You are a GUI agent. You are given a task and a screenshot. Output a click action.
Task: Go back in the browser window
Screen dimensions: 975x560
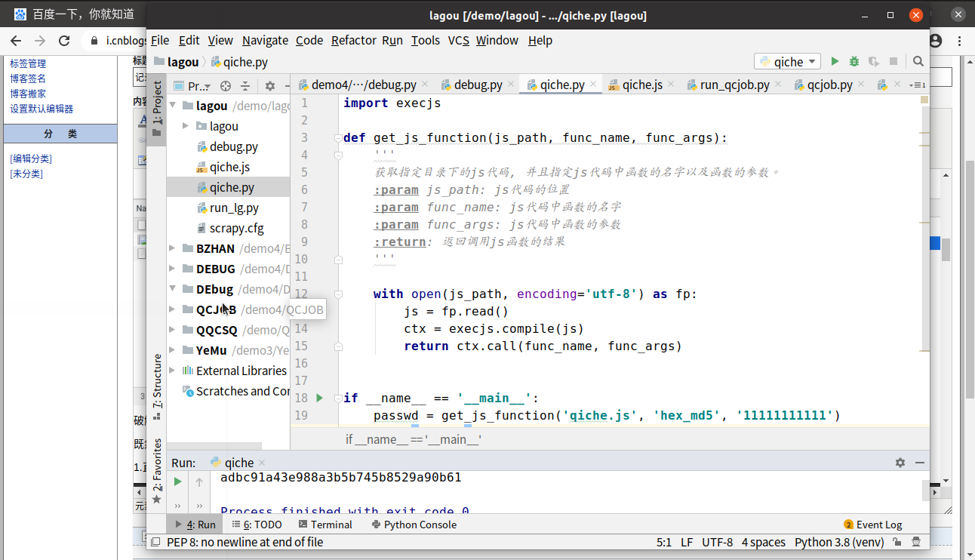point(16,41)
